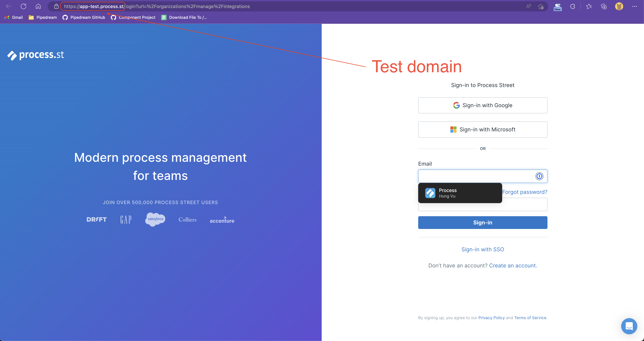Open the browser home page icon

coord(38,6)
